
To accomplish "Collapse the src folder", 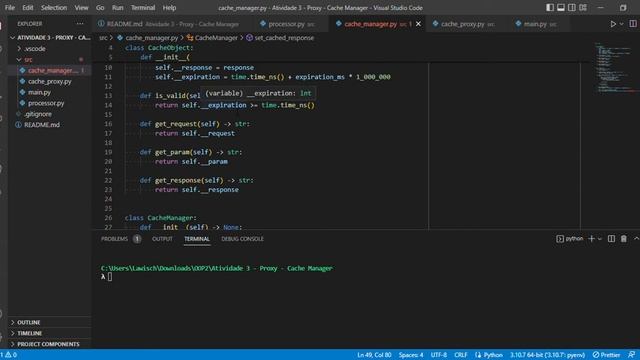I will (50, 60).
